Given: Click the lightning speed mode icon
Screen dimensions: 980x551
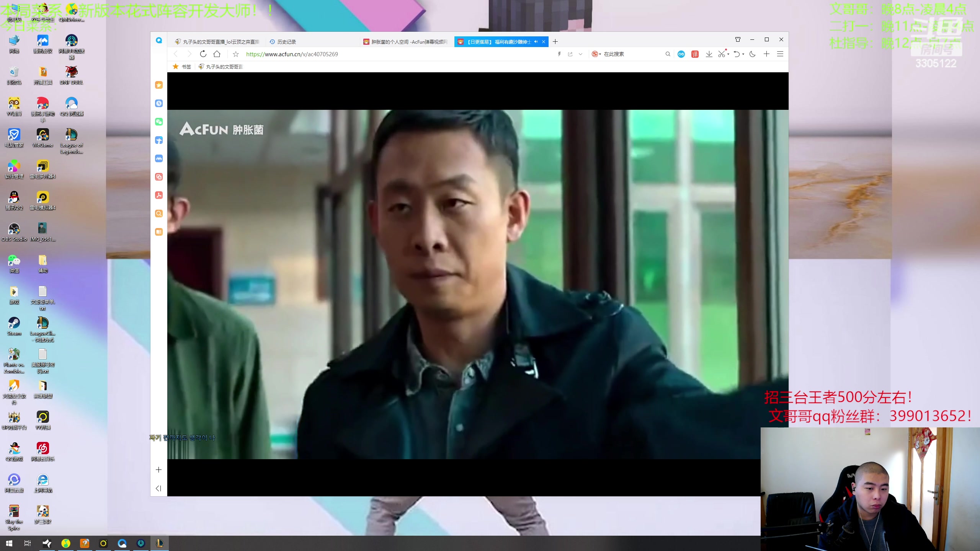Looking at the screenshot, I should (x=559, y=54).
